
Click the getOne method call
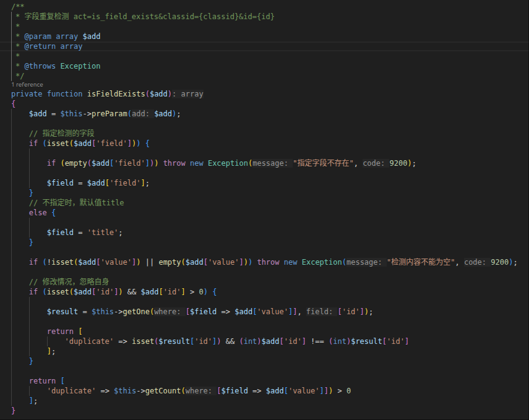(x=136, y=311)
